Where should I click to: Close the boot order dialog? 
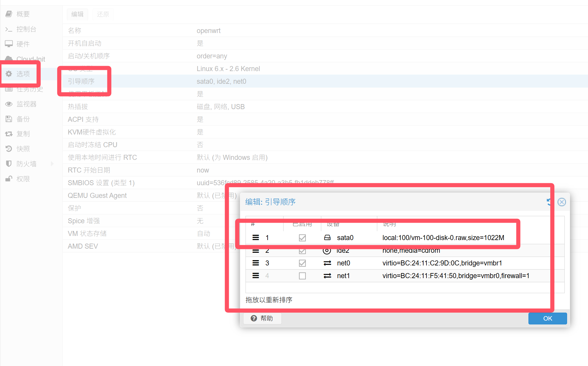pos(561,202)
